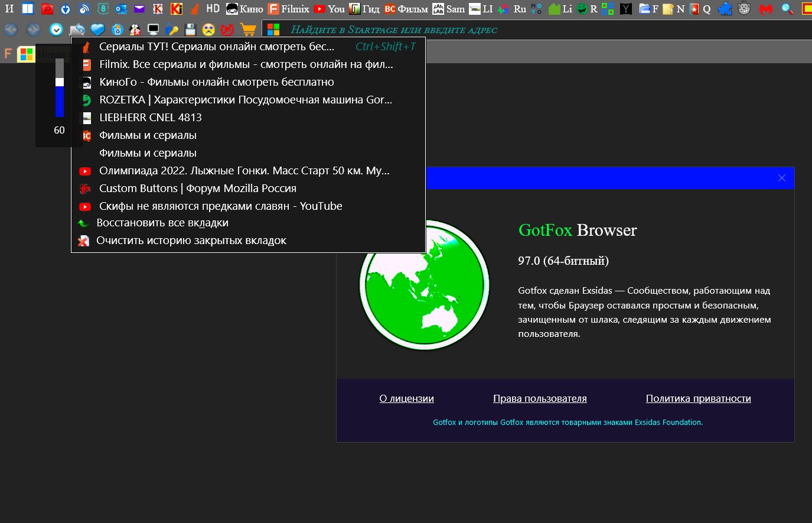Image resolution: width=812 pixels, height=523 pixels.
Task: Click the Windows logo icon in address bar
Action: click(273, 30)
